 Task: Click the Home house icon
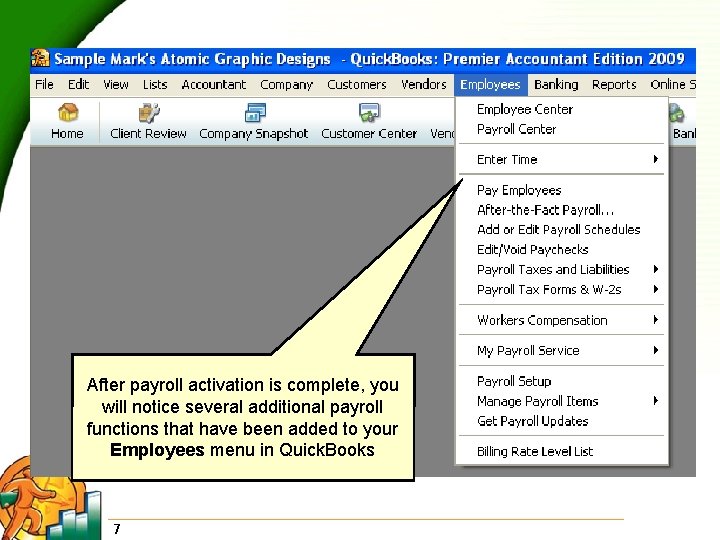pos(68,112)
